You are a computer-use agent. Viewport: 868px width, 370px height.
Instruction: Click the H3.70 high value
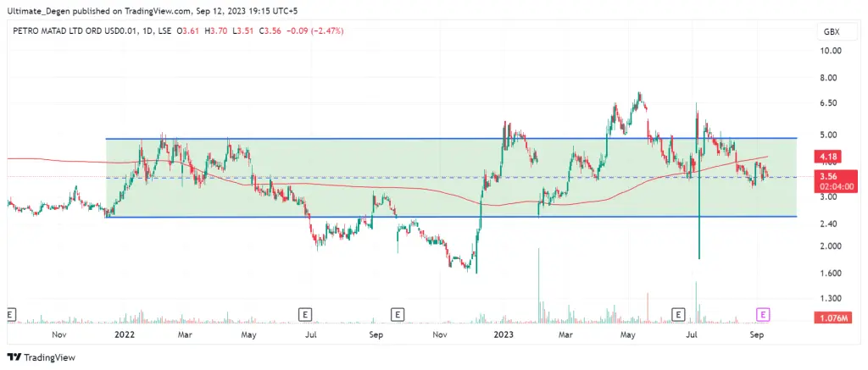pyautogui.click(x=215, y=31)
